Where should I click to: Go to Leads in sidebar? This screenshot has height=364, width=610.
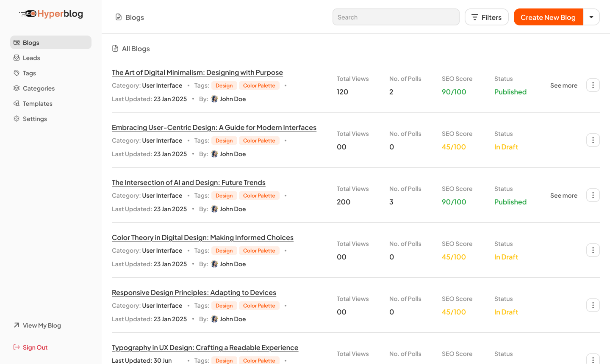31,58
